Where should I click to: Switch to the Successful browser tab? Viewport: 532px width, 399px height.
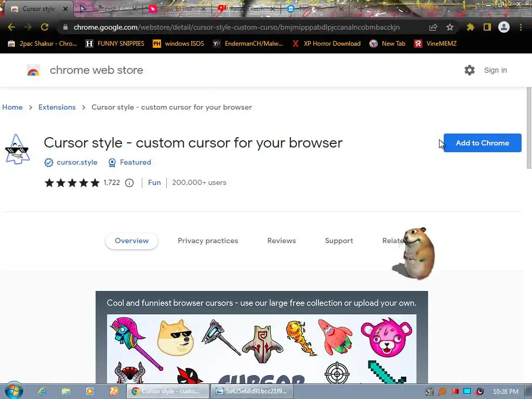(x=106, y=9)
